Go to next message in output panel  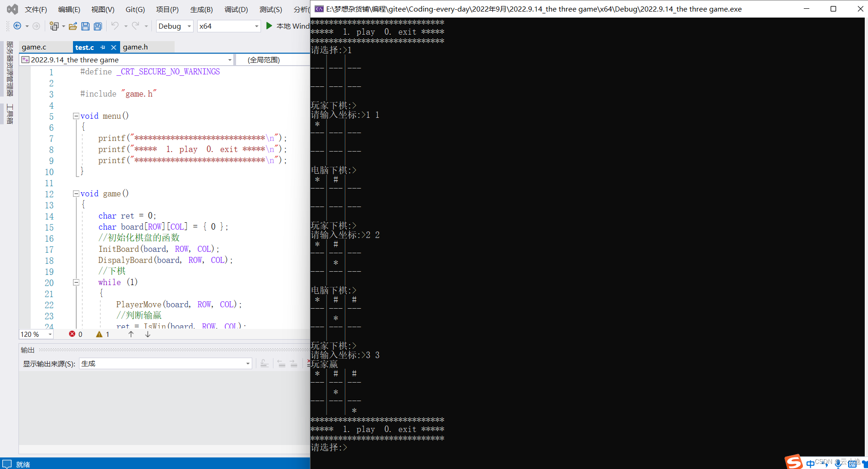tap(294, 364)
